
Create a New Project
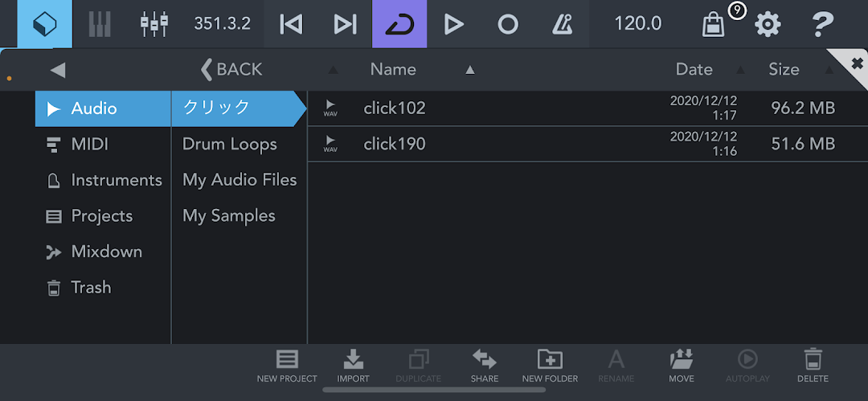pos(287,366)
